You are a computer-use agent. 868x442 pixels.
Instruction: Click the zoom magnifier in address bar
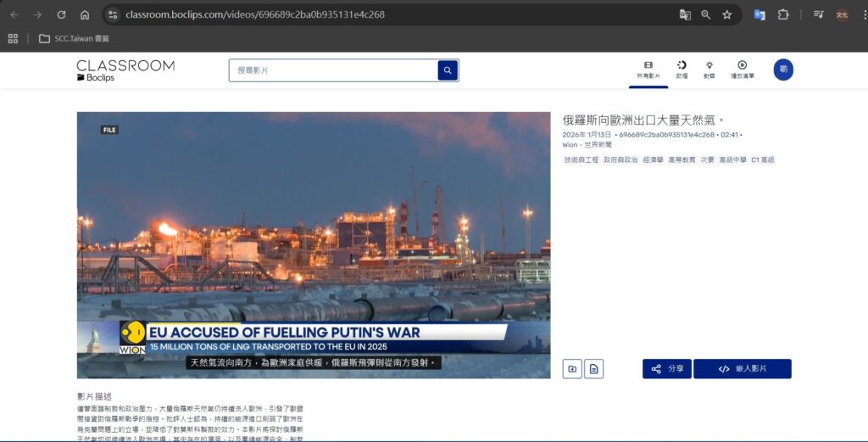tap(705, 14)
